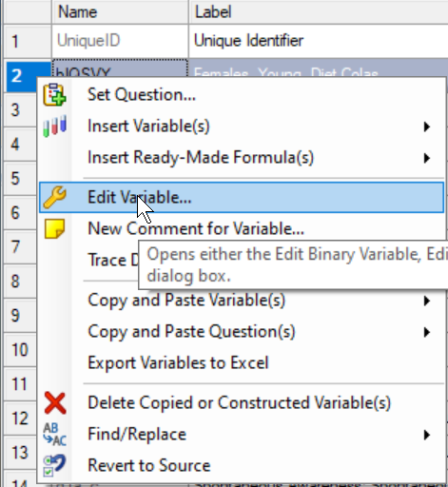The image size is (448, 487).
Task: Click the Insert Variable(s) test tubes icon
Action: click(55, 126)
